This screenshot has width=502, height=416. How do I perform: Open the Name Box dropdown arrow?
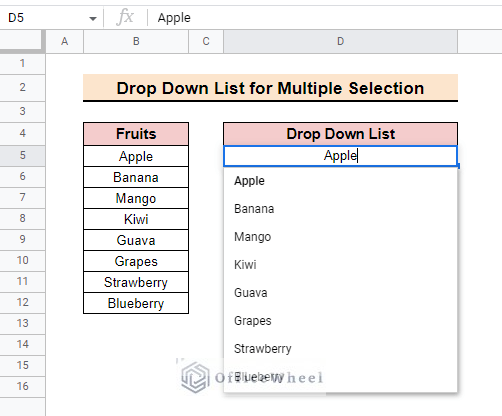(x=93, y=19)
